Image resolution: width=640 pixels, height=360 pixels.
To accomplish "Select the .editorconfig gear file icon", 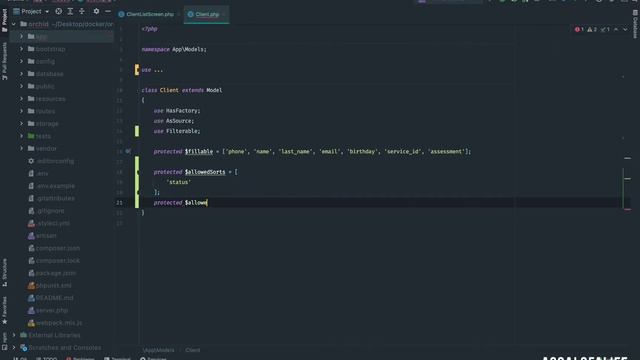I will click(x=31, y=161).
